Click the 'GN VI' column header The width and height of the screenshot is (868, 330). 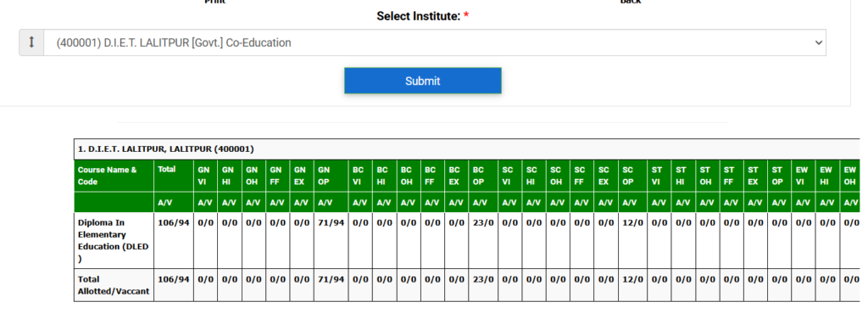coord(205,176)
